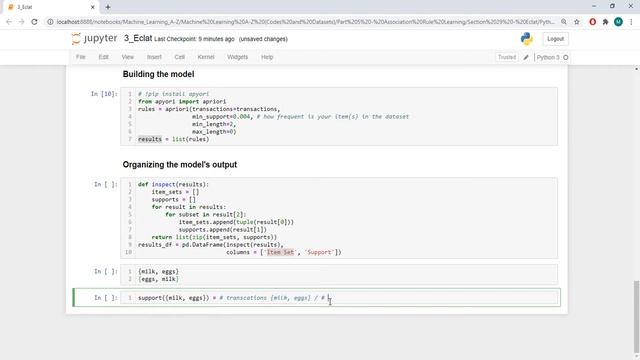This screenshot has height=360, width=640.
Task: Click the {eggs, milk} line
Action: click(158, 279)
